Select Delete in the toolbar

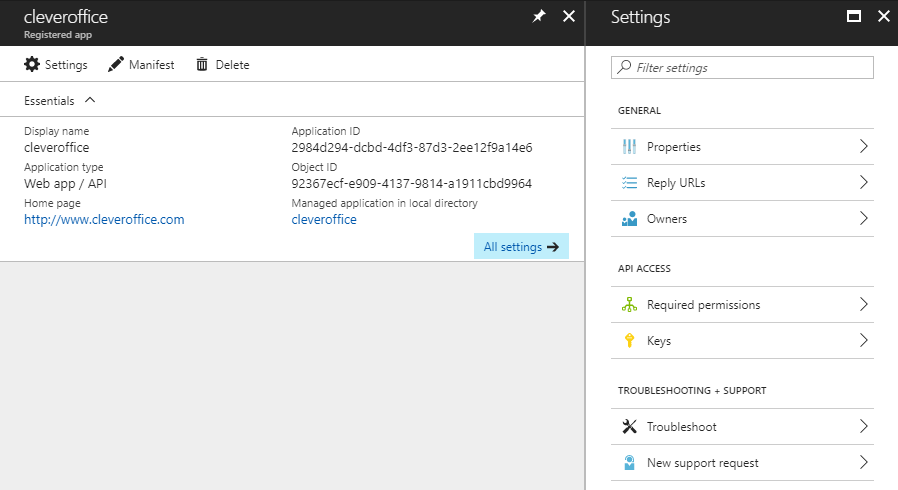(223, 64)
